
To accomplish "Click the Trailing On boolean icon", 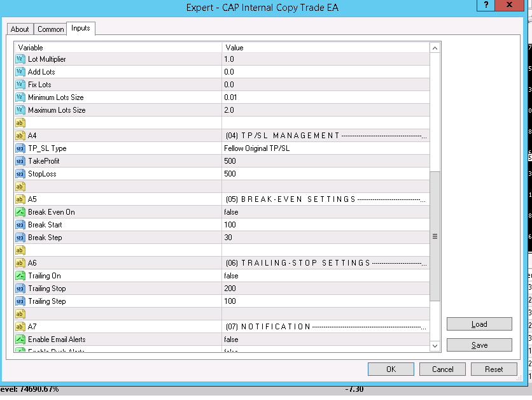I will coord(20,276).
